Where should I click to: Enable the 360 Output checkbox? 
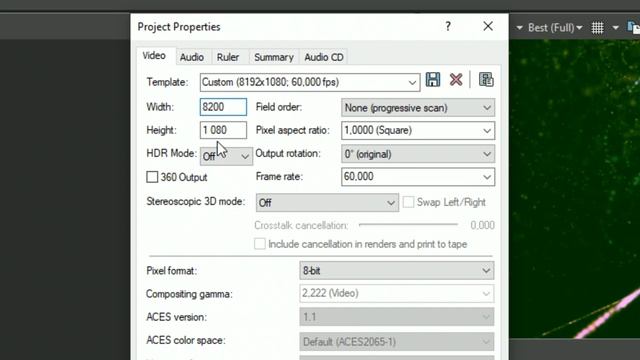coord(152,177)
